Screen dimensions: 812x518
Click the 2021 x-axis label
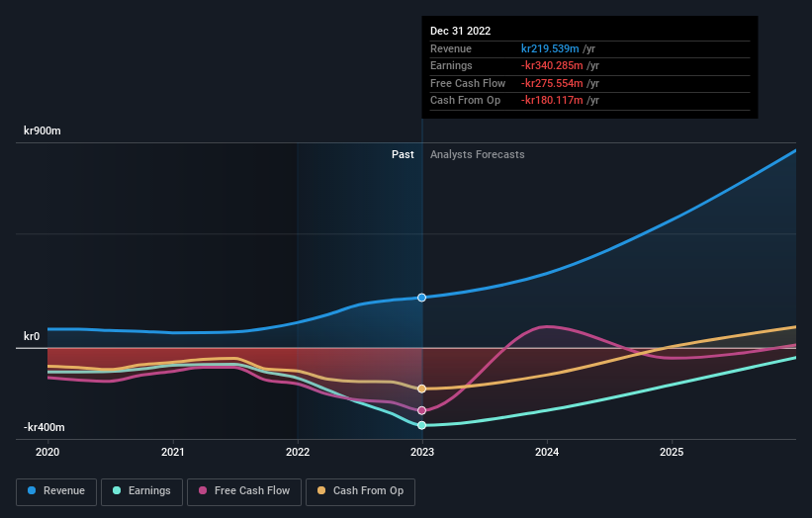coord(172,452)
